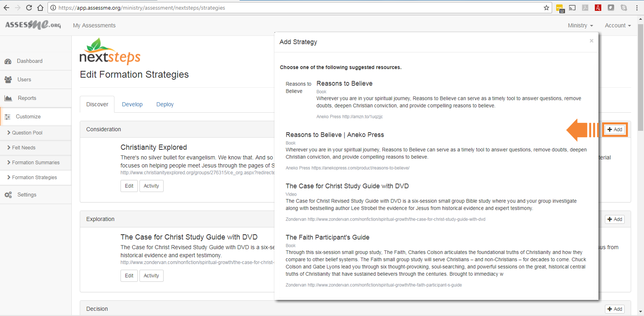
Task: Open zondervan faith-participant-s-guide link
Action: [385, 285]
